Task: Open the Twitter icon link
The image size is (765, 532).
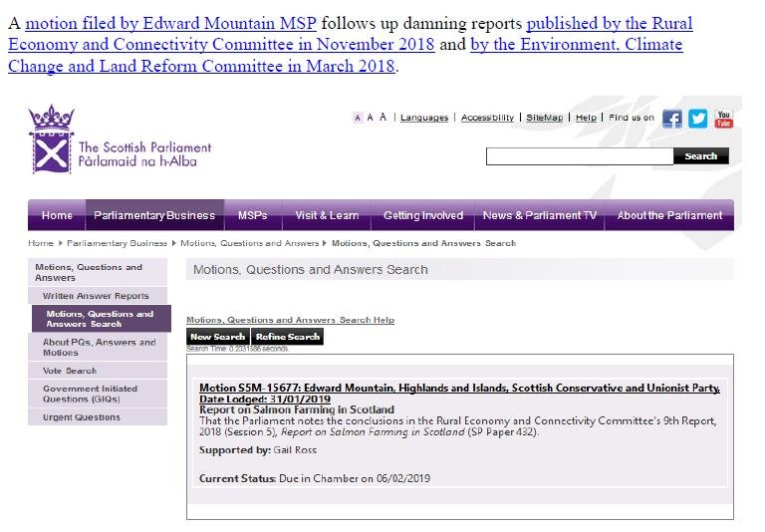Action: click(x=697, y=119)
